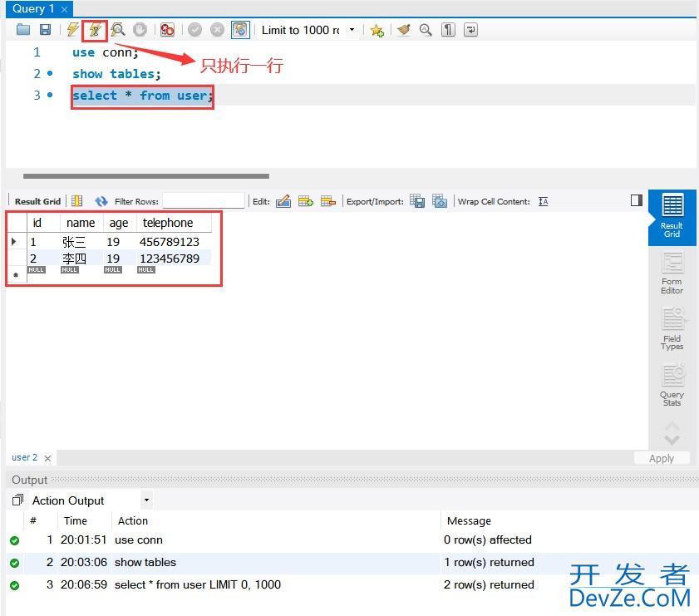
Task: Click the line 2 statement marker dot
Action: (50, 73)
